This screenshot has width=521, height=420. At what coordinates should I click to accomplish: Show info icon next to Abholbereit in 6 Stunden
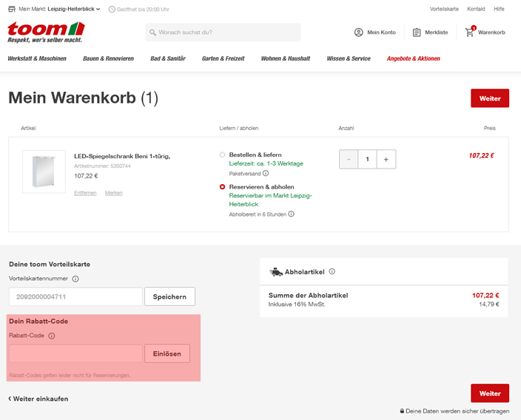point(291,214)
